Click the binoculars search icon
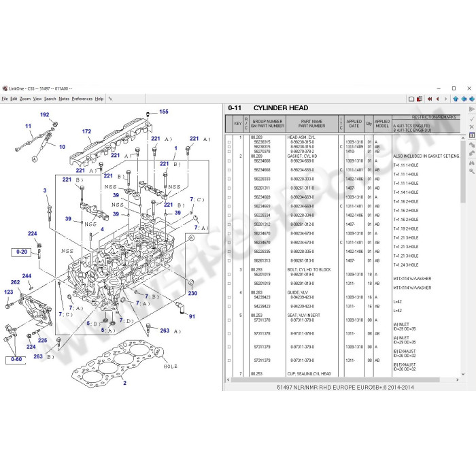The width and height of the screenshot is (476, 476). (472, 163)
